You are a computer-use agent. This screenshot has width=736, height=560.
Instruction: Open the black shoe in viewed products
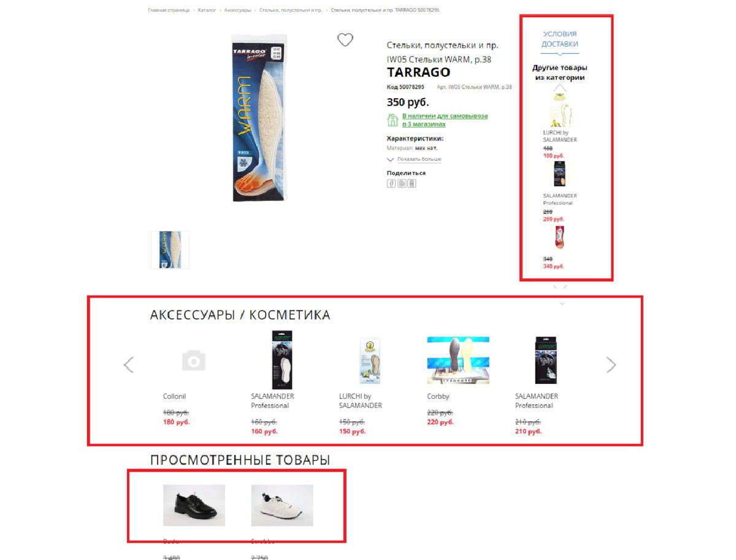tap(194, 505)
